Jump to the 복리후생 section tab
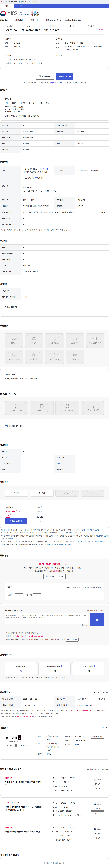 (x=71, y=26)
